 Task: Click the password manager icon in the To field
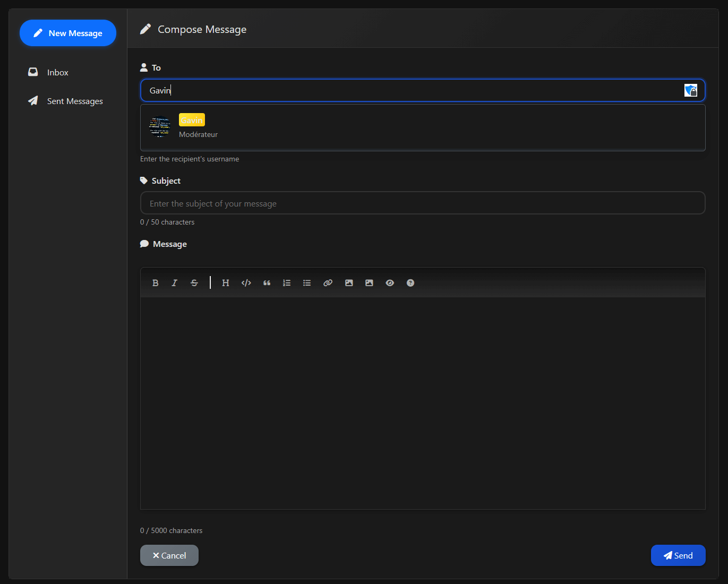coord(690,91)
